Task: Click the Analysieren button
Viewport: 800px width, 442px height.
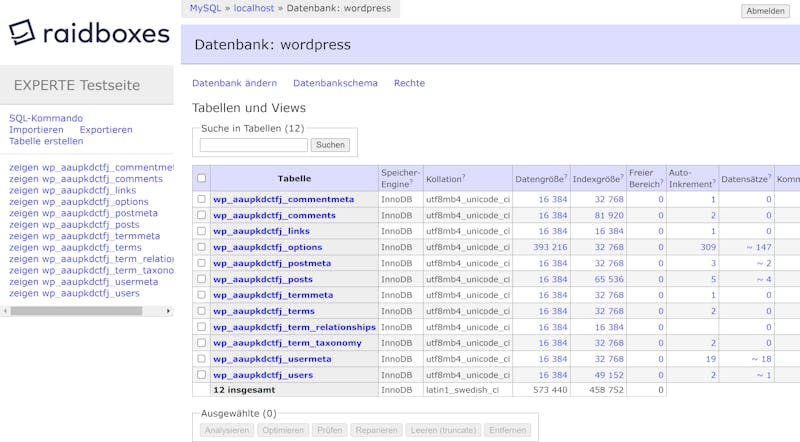Action: [x=227, y=430]
